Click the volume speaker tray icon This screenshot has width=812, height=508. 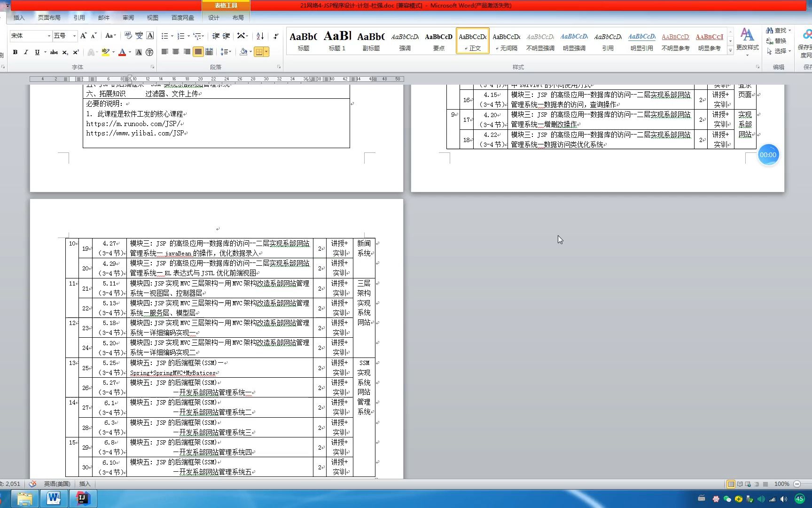click(783, 499)
